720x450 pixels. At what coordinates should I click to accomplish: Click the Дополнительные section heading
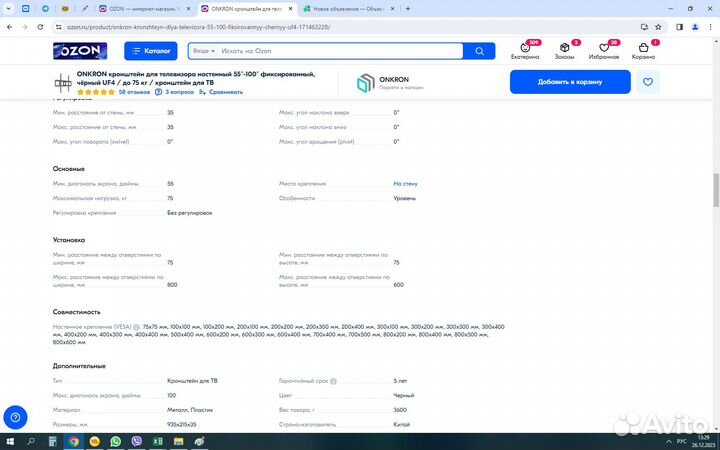click(x=79, y=366)
